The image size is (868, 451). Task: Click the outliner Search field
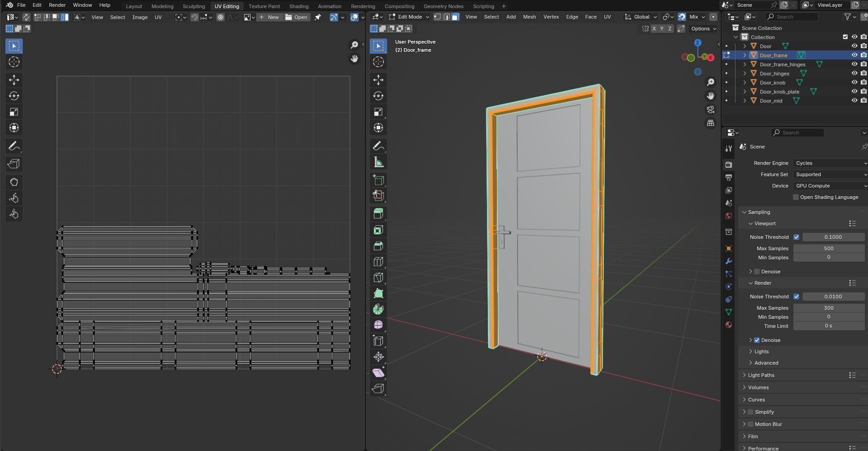(791, 17)
